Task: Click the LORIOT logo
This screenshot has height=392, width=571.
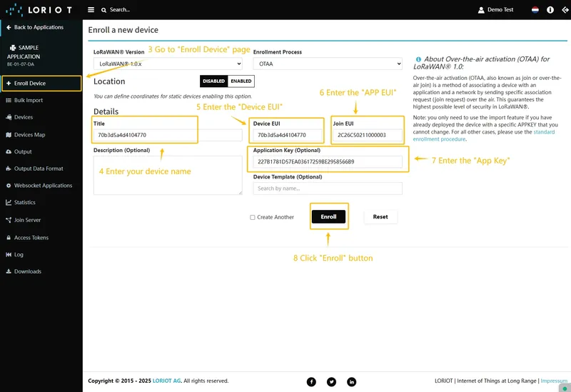Action: (x=39, y=10)
